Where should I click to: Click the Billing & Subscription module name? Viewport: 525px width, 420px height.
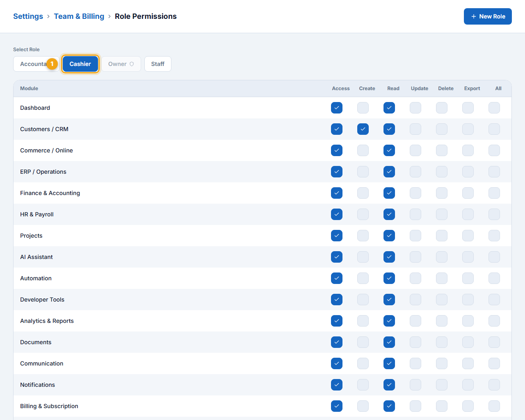[49, 406]
